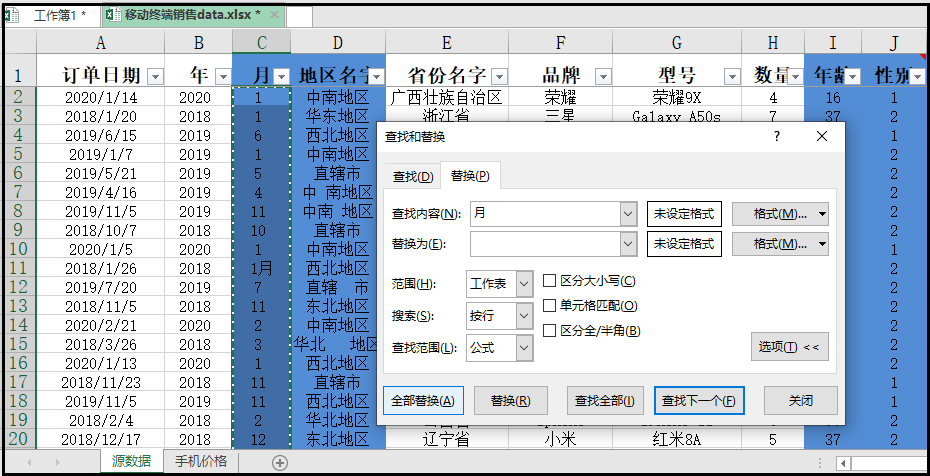Click the Excel icon on 移动终端销售data.xlsx tab
This screenshot has width=930, height=476.
click(x=114, y=15)
